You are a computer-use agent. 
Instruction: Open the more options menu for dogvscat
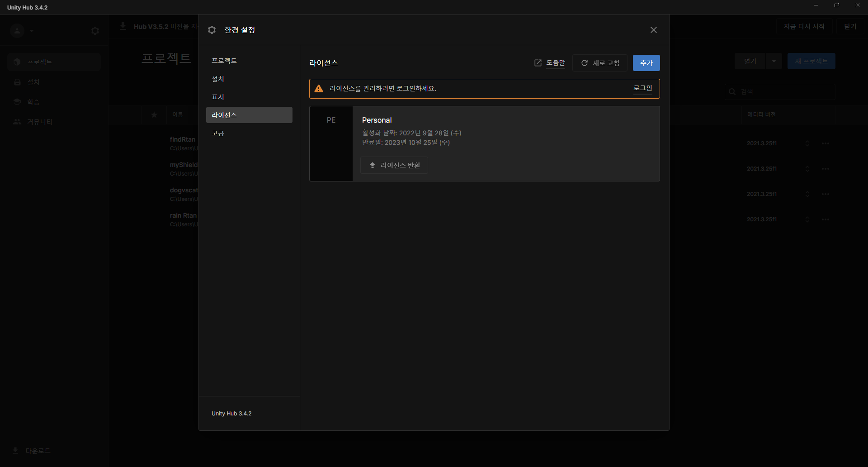[826, 194]
